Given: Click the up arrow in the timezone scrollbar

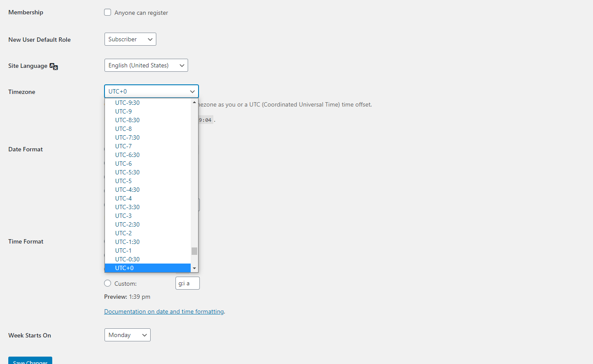Looking at the screenshot, I should pos(194,102).
